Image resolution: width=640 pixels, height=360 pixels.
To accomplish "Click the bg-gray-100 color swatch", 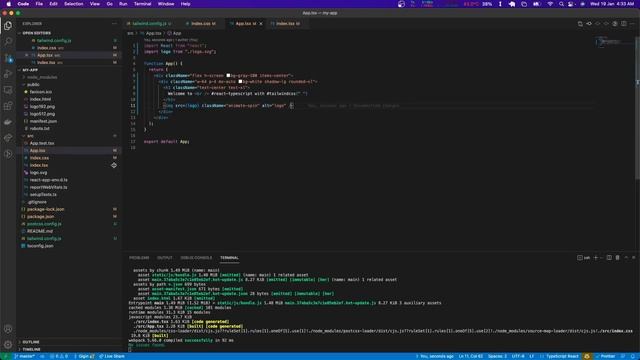I will click(228, 76).
